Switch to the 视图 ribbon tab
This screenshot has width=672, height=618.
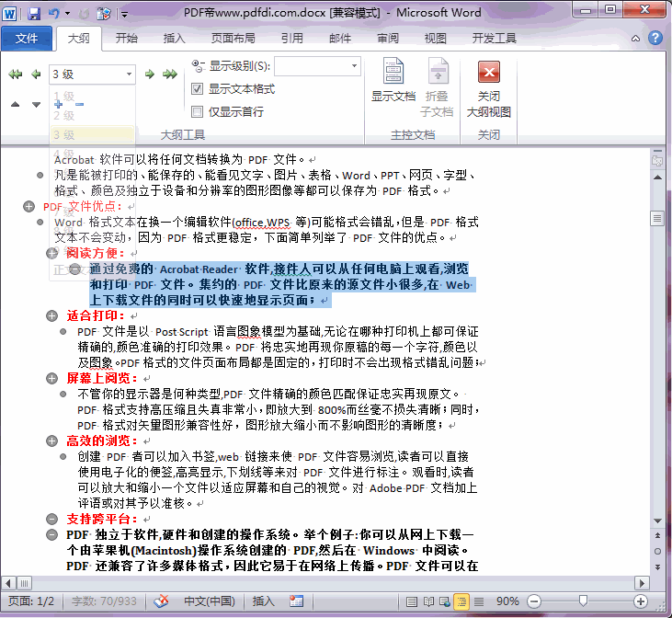coord(435,39)
